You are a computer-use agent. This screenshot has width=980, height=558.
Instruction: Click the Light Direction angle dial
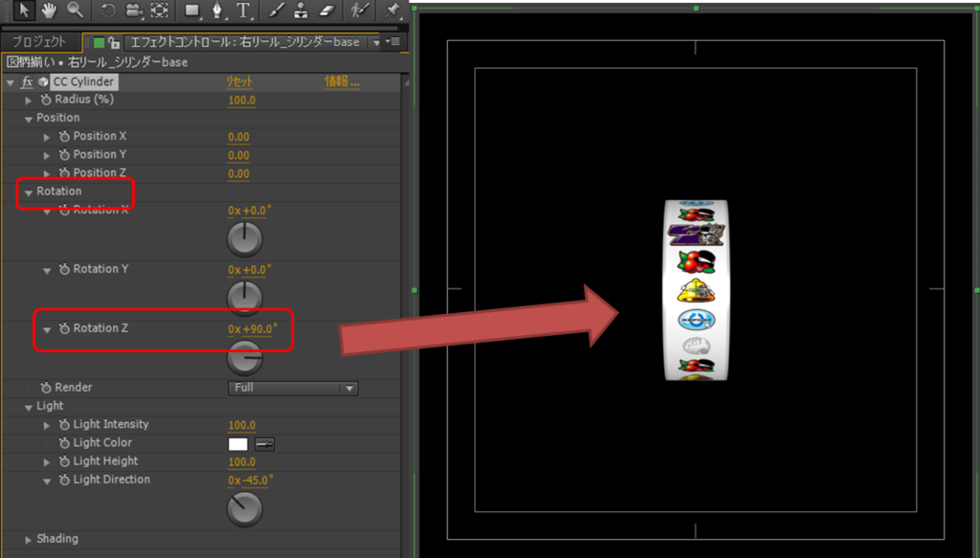244,509
